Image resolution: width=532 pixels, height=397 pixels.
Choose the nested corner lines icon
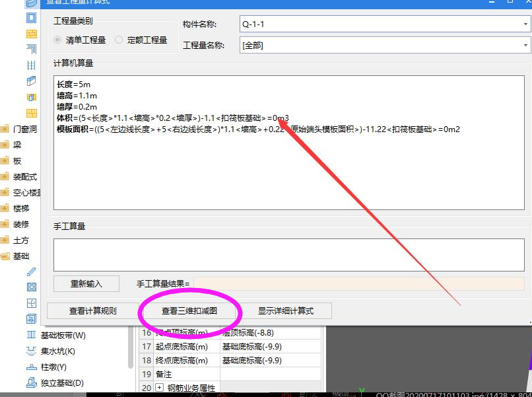pyautogui.click(x=31, y=50)
